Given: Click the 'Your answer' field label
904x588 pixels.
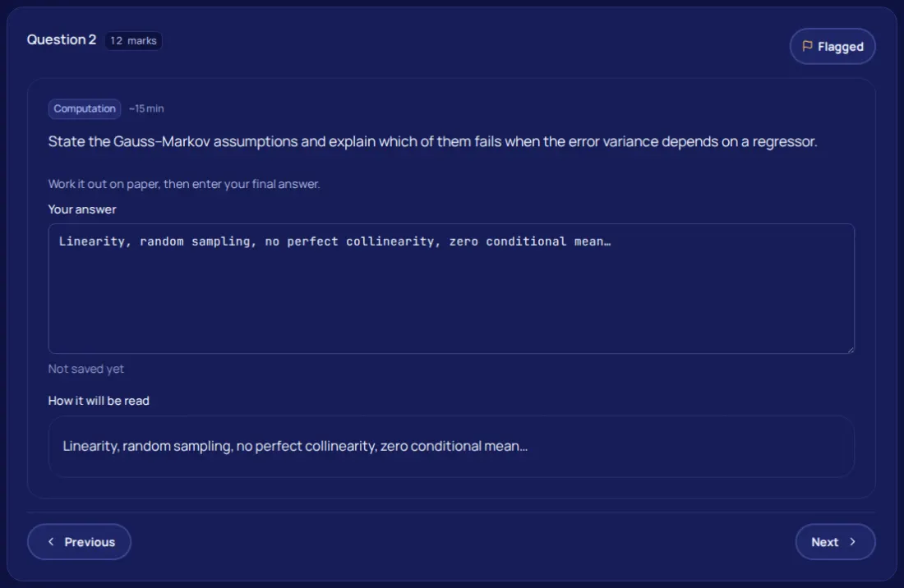Looking at the screenshot, I should coord(82,209).
